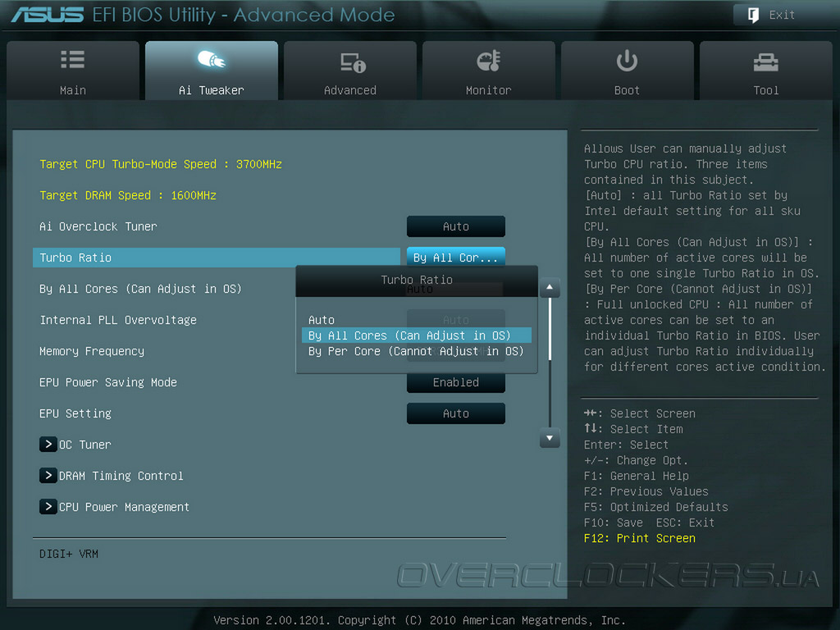
Task: Switch to the Tool tab
Action: [x=766, y=71]
